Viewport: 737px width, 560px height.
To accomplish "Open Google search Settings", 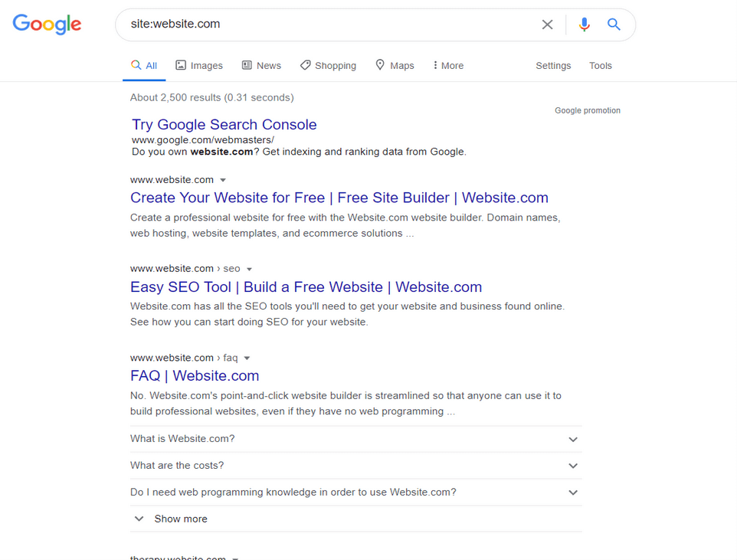I will [x=553, y=65].
